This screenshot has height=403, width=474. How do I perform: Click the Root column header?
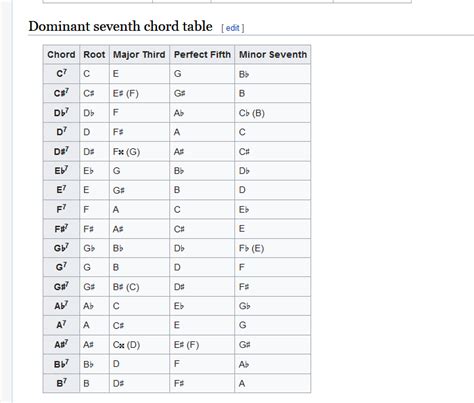coord(94,54)
